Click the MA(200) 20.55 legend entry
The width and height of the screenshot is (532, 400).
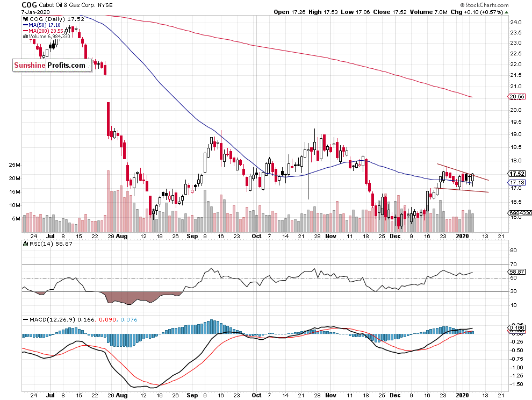coord(46,31)
